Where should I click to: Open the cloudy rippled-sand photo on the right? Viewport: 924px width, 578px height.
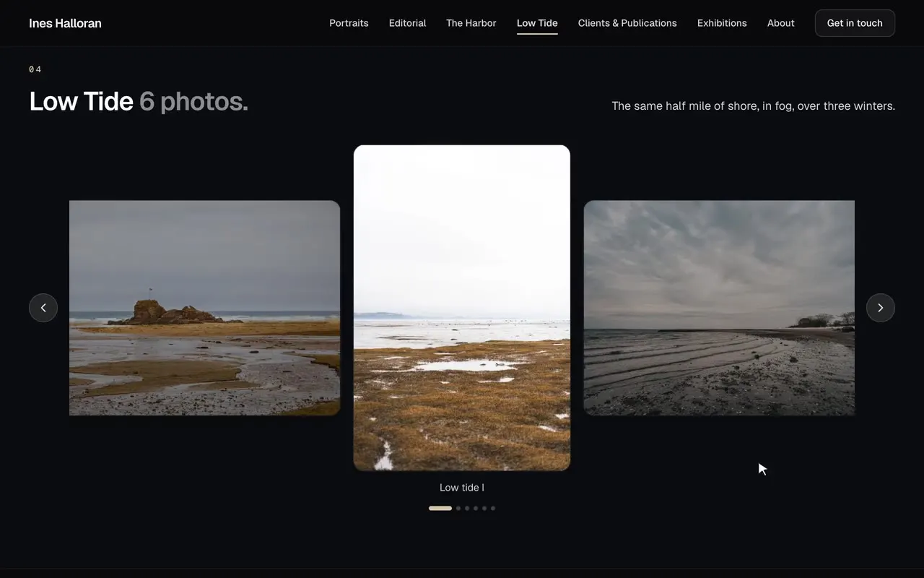click(x=719, y=308)
